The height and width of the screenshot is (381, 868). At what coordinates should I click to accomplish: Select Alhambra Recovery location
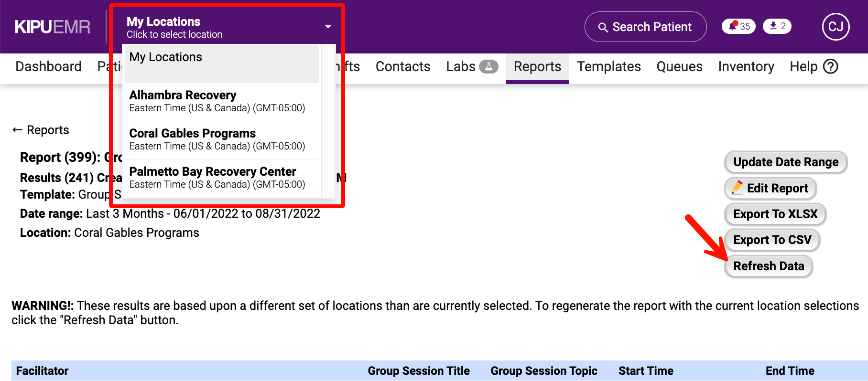click(x=217, y=101)
